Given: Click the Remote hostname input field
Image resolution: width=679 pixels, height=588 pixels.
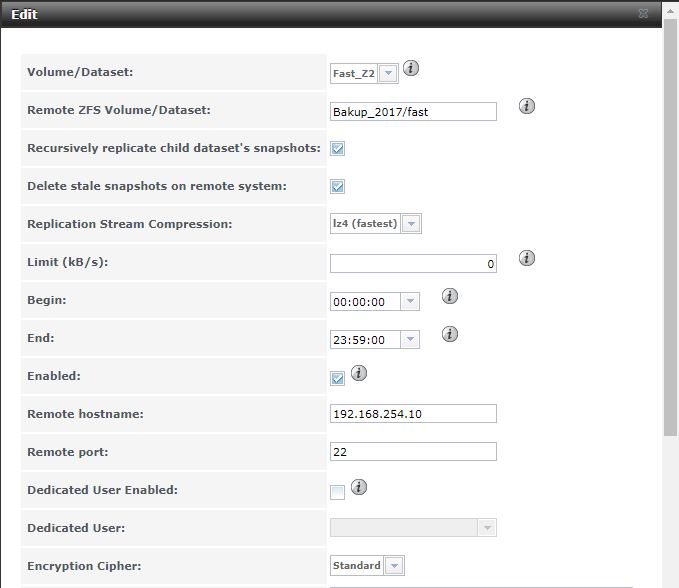Looking at the screenshot, I should click(x=413, y=414).
